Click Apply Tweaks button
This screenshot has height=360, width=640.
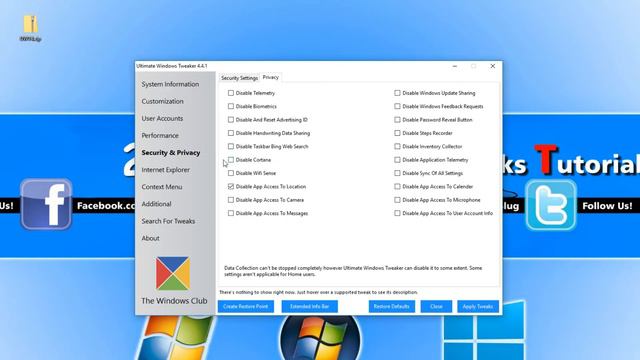[478, 307]
